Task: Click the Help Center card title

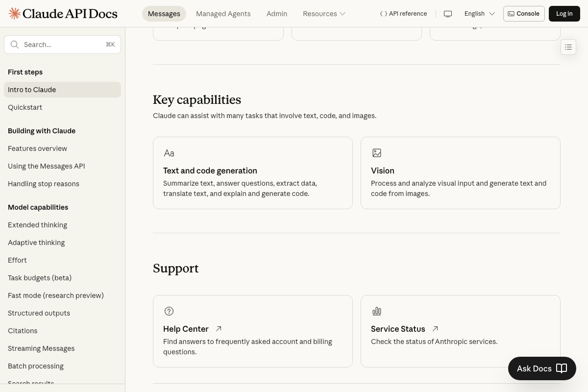Action: [x=186, y=329]
